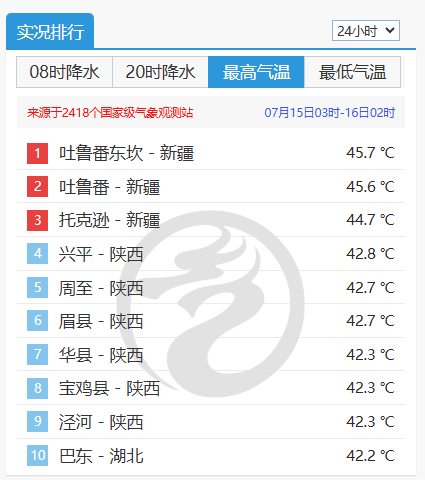Switch to the 20时降水 tab

(x=160, y=72)
